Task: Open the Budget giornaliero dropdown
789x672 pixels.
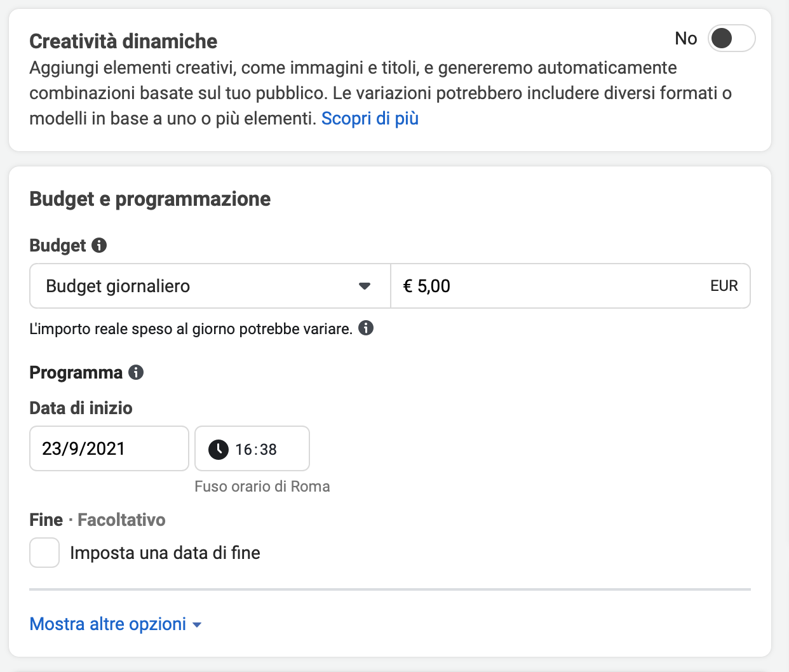Action: 210,286
